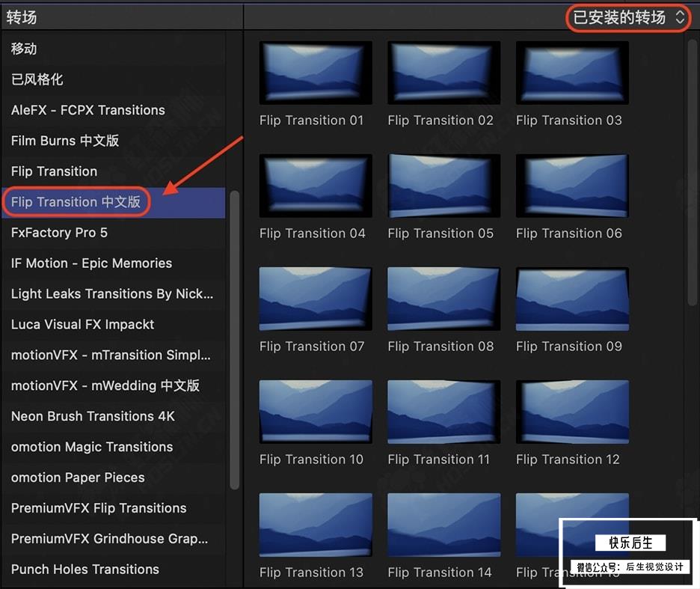700x589 pixels.
Task: Pick the Flip Transition 02 thumbnail
Action: pos(443,73)
